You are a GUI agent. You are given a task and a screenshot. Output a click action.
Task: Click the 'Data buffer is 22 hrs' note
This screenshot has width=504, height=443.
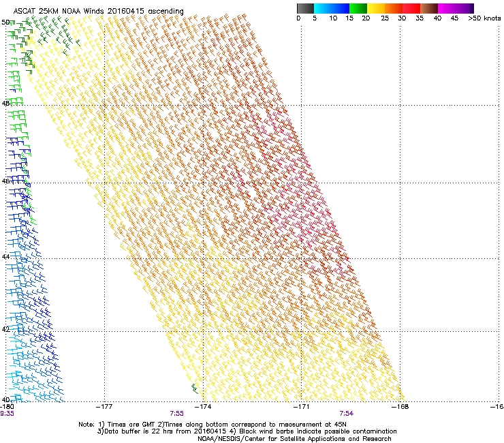coord(247,431)
